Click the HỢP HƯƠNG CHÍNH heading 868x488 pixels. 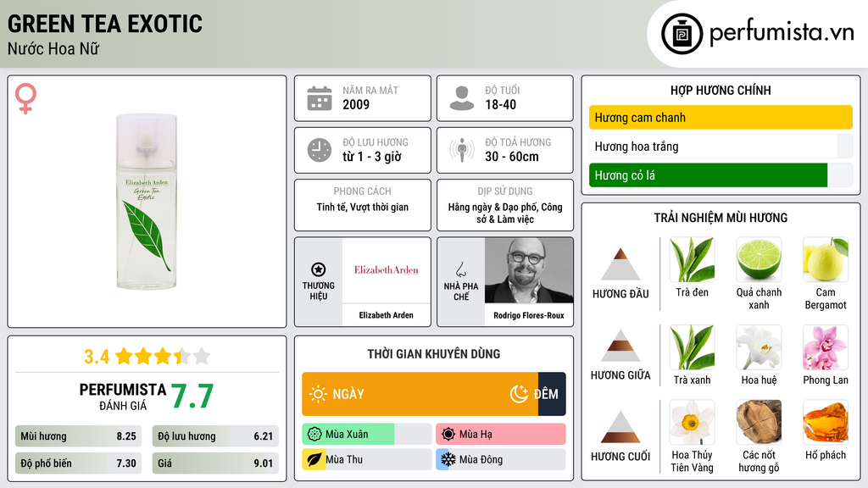click(x=721, y=90)
